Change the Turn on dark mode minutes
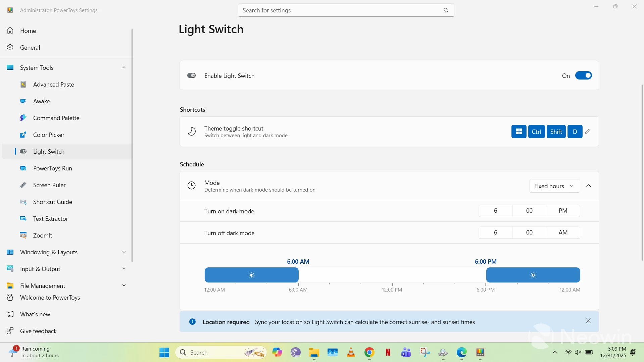This screenshot has width=644, height=362. coord(529,211)
